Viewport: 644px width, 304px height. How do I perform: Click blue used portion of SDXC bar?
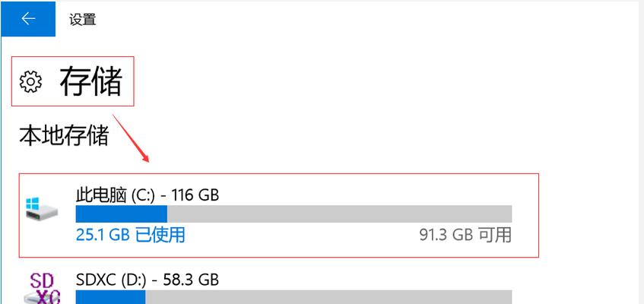[x=110, y=297]
